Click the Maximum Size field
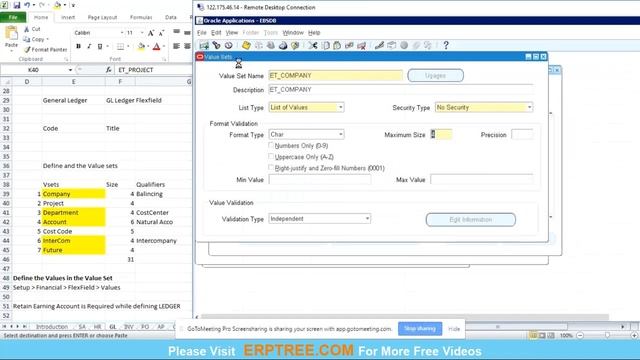Screen dimensions: 640x360 (x=441, y=134)
